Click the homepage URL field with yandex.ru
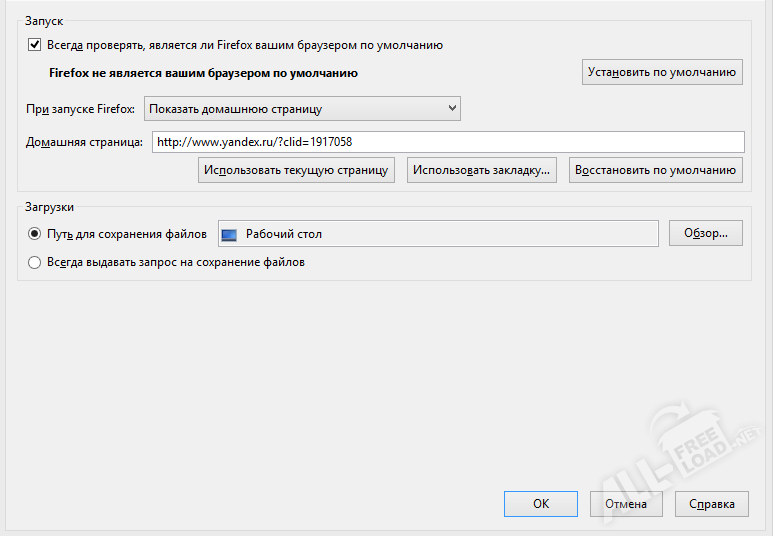This screenshot has width=773, height=536. 447,142
